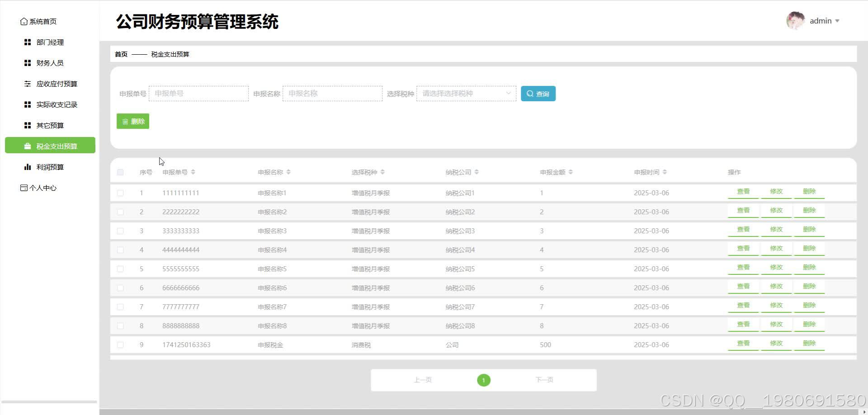The image size is (868, 415).
Task: Click 查看 for row 申报税金
Action: (x=743, y=344)
